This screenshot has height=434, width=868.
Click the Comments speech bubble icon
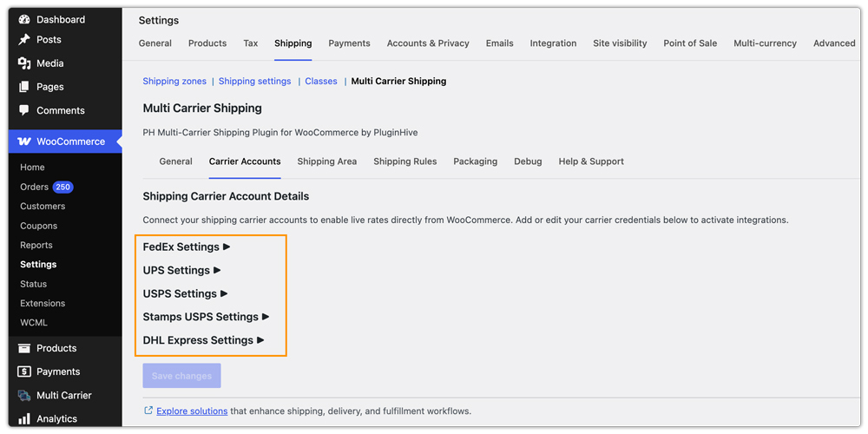(x=23, y=110)
